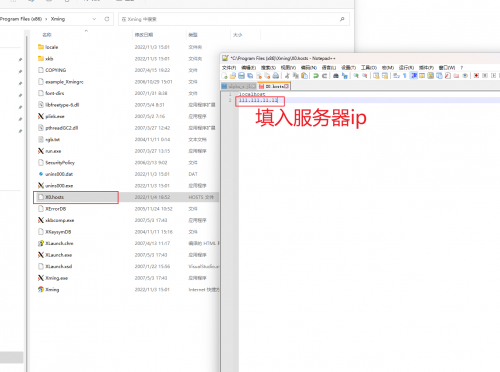Click the Print icon in Notepad++ toolbar

point(276,76)
